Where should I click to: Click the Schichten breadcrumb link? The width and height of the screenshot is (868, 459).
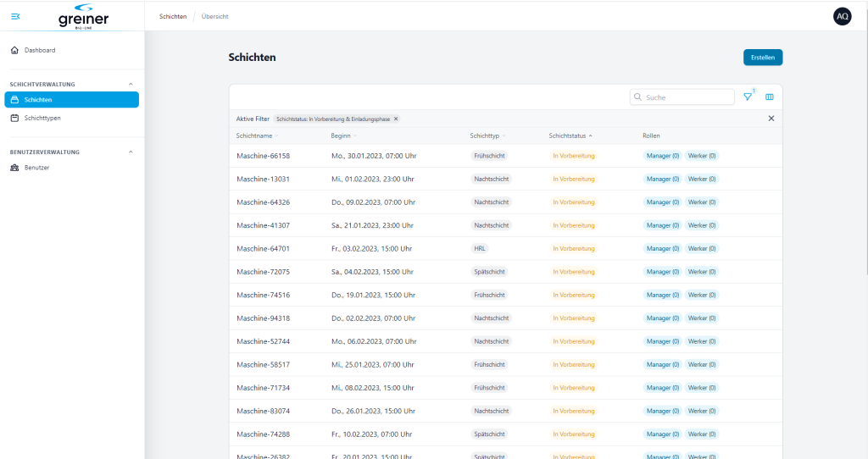pos(173,16)
